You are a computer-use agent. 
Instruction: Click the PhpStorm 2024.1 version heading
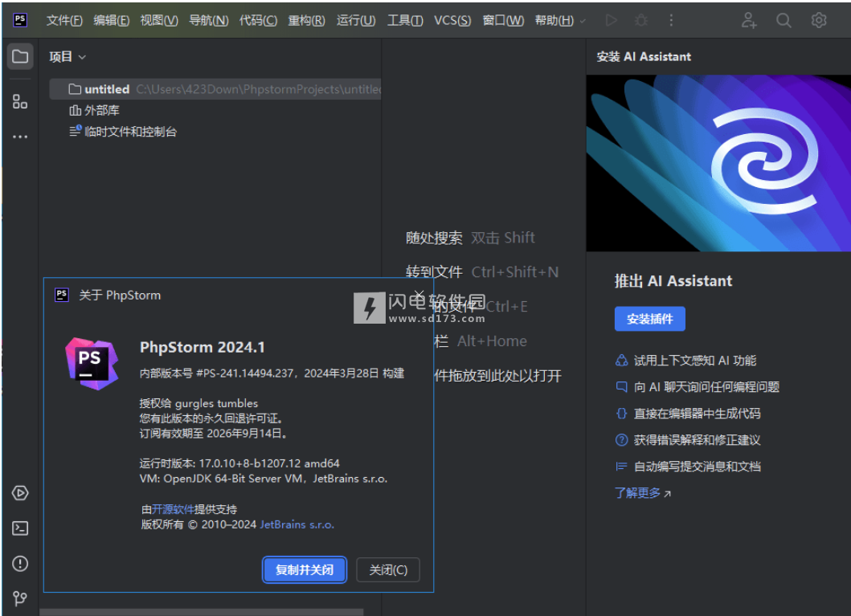[x=202, y=347]
